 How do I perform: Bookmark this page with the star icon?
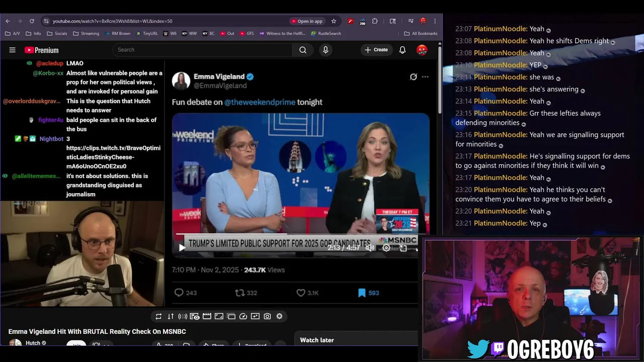pyautogui.click(x=334, y=21)
